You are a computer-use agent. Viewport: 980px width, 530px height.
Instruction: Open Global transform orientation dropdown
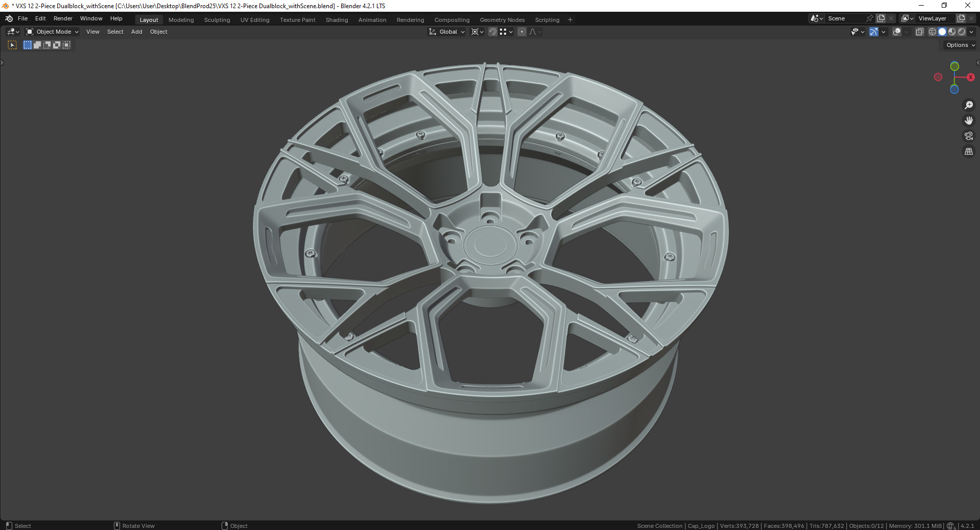447,32
